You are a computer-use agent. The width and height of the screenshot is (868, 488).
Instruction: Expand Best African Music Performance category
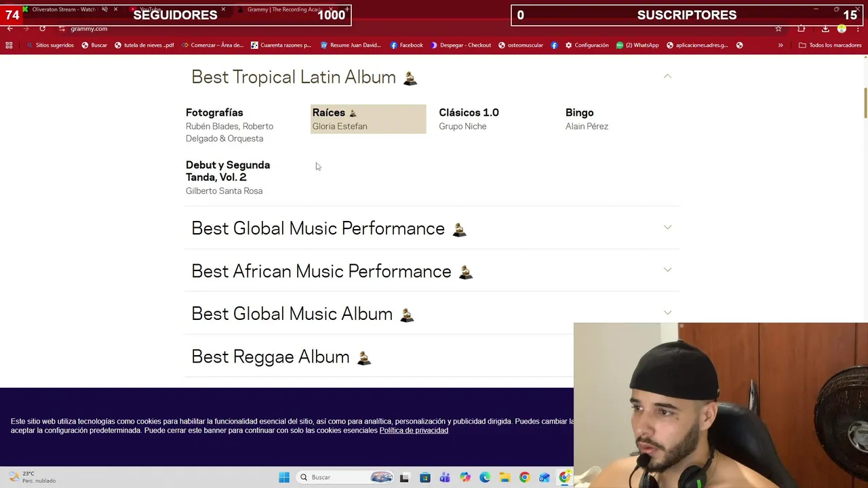tap(667, 270)
